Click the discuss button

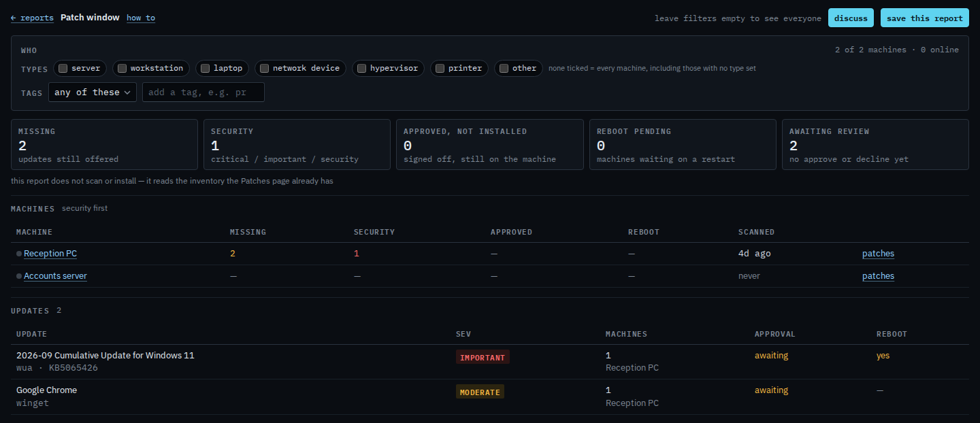851,18
